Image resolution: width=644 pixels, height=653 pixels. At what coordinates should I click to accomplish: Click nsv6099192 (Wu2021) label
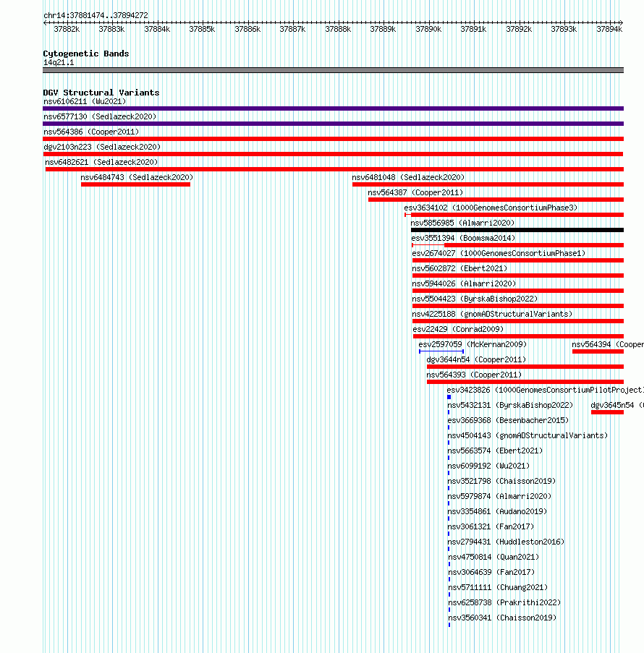(488, 466)
